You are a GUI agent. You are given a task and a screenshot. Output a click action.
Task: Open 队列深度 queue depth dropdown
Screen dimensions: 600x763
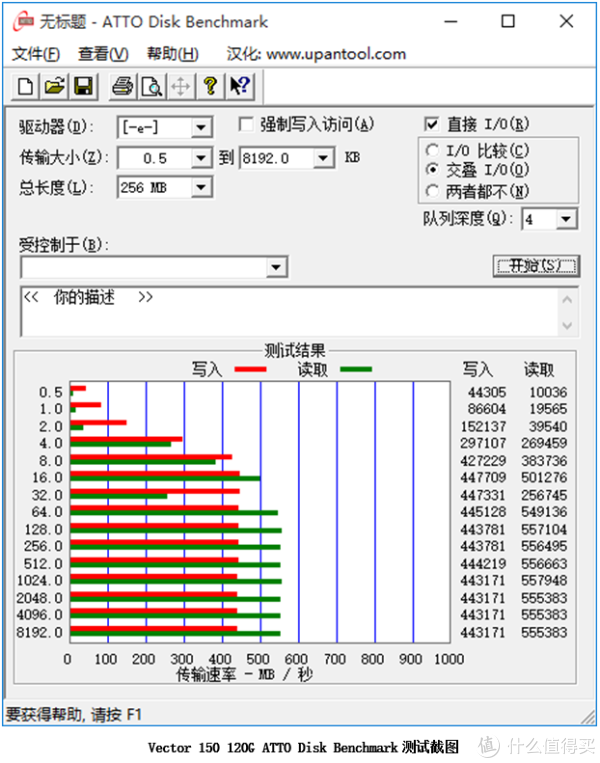(565, 219)
